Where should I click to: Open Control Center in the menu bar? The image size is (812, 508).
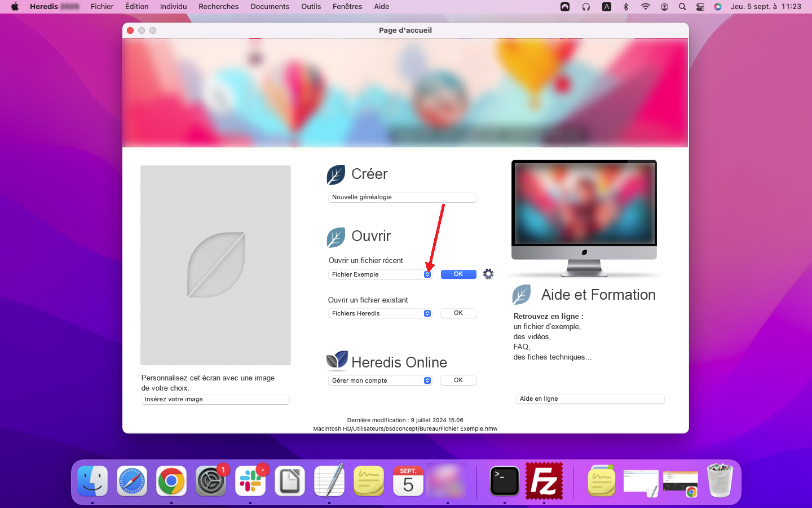click(700, 7)
